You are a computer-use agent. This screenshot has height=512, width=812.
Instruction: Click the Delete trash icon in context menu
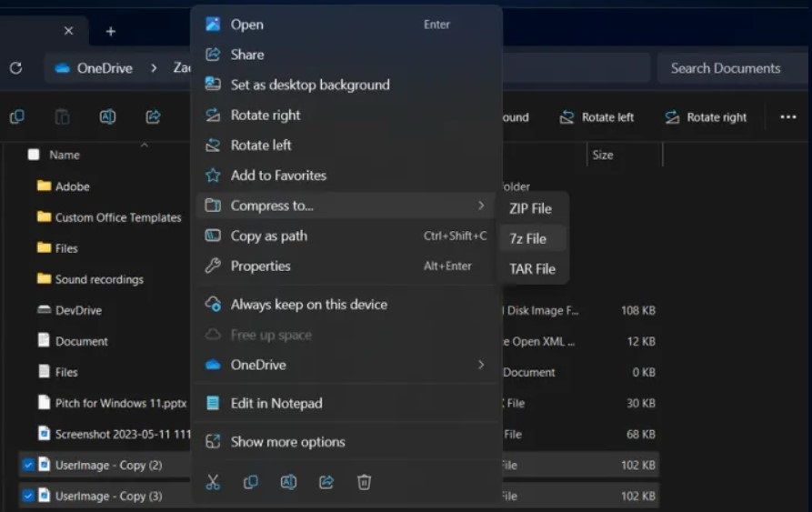364,482
